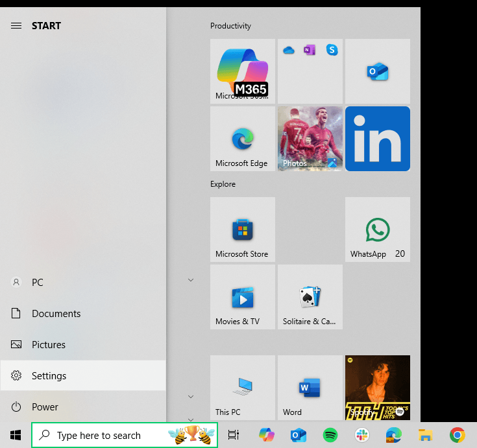The image size is (477, 448).
Task: Open OneDrive from the small tile group
Action: point(288,50)
